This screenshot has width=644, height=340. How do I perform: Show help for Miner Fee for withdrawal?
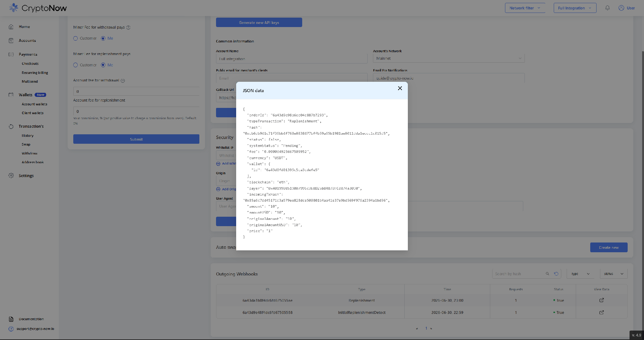[x=128, y=27]
